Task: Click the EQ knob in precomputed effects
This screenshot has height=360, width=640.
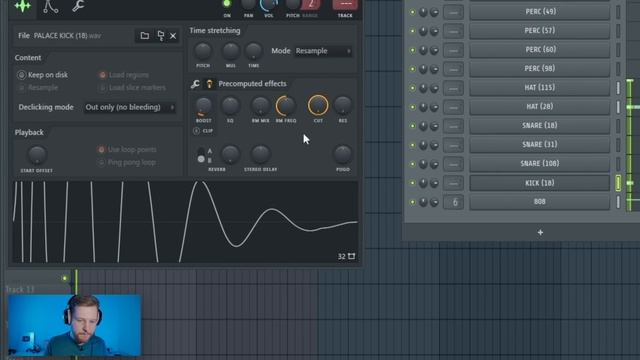Action: point(230,106)
